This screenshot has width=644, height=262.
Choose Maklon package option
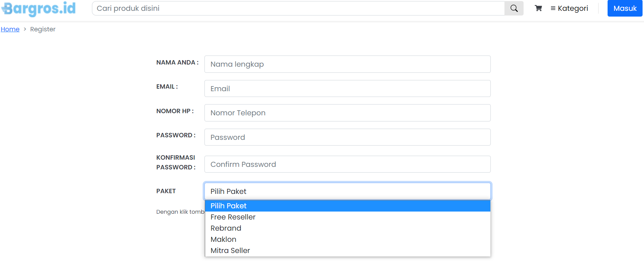tap(348, 239)
